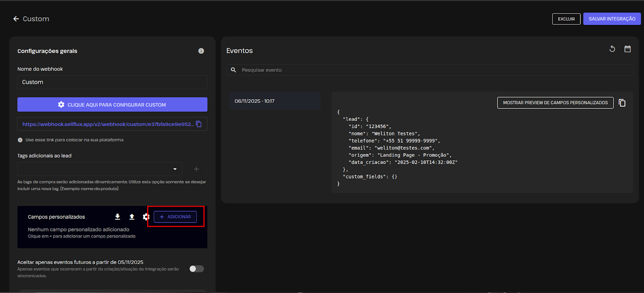Click SALVAR INTEGRAÇÃO button
Screen dimensions: 644x293
(612, 19)
